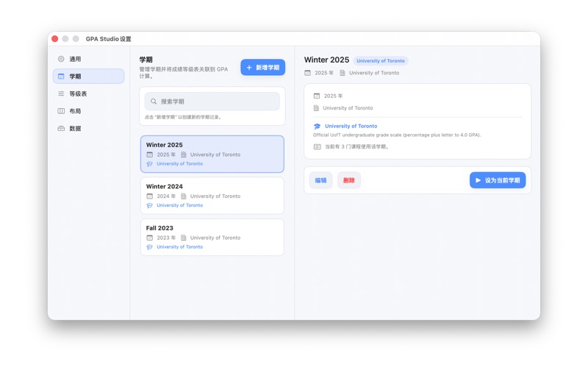Viewport: 588px width, 368px height.
Task: Click graduation cap icon in detail info box
Action: coord(318,126)
